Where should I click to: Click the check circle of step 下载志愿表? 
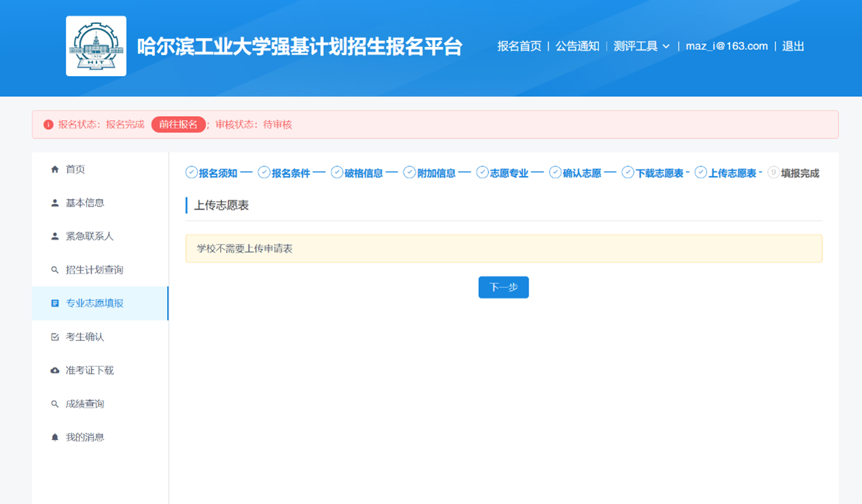628,173
